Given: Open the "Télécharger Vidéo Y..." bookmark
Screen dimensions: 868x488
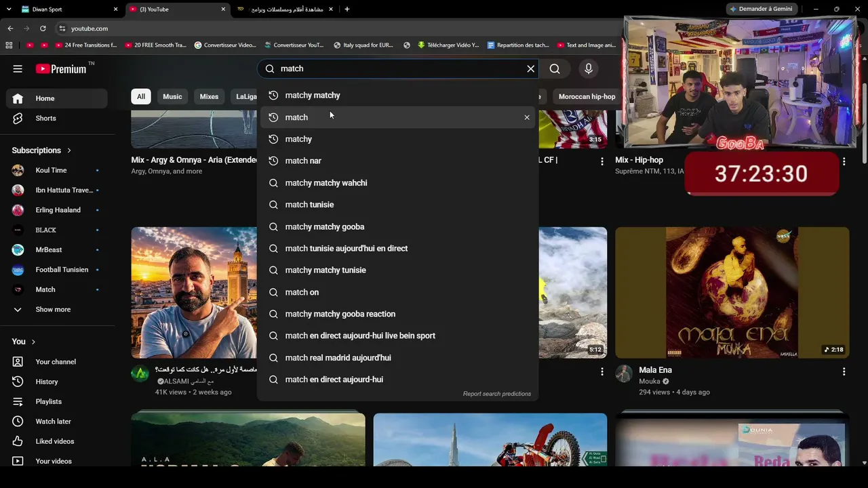Looking at the screenshot, I should pyautogui.click(x=448, y=45).
